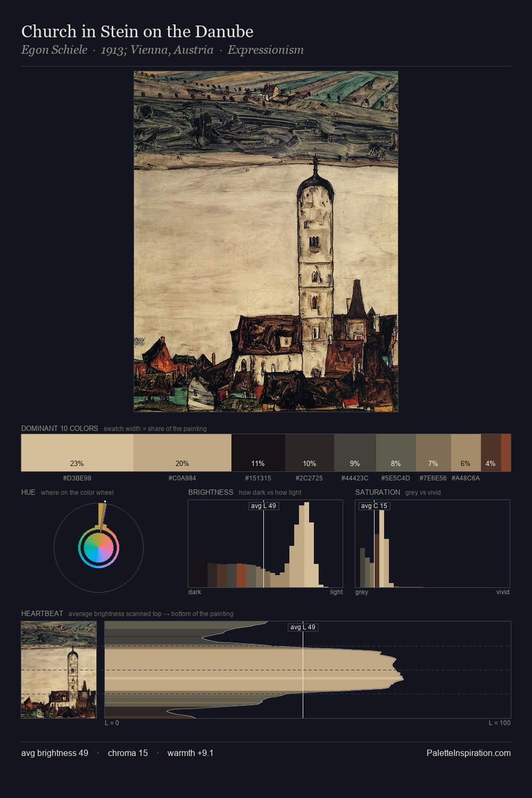Select the #C0A984 20% swatch
Viewport: 532px width, 798px height.
[182, 453]
